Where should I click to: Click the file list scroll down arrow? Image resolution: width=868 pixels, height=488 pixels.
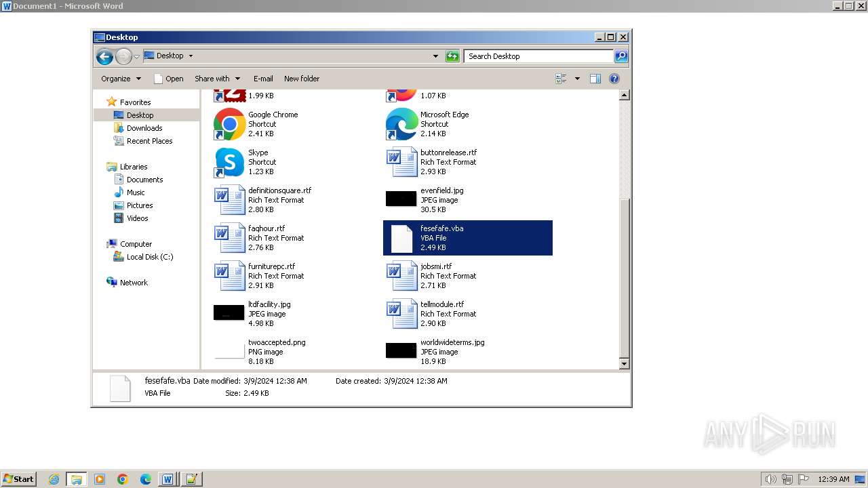point(625,364)
